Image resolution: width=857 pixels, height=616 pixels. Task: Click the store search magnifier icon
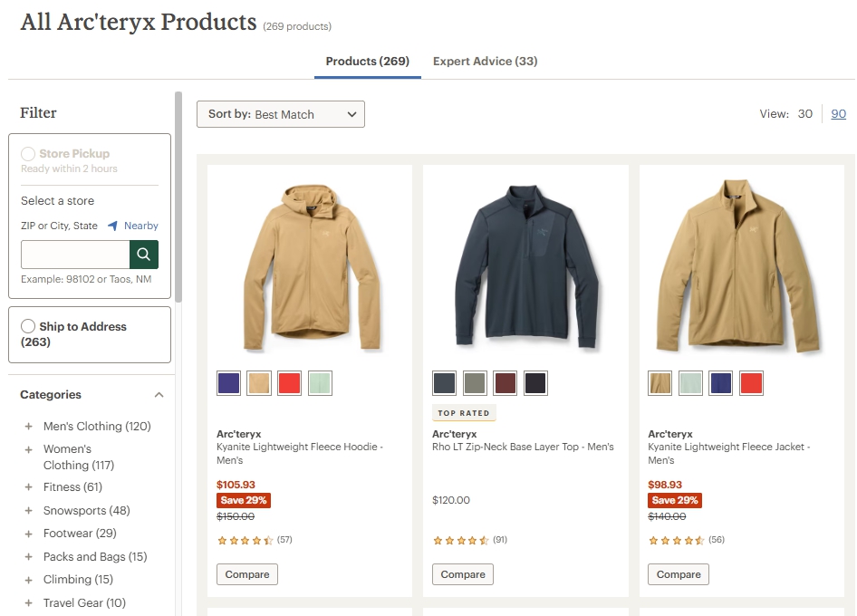coord(144,255)
